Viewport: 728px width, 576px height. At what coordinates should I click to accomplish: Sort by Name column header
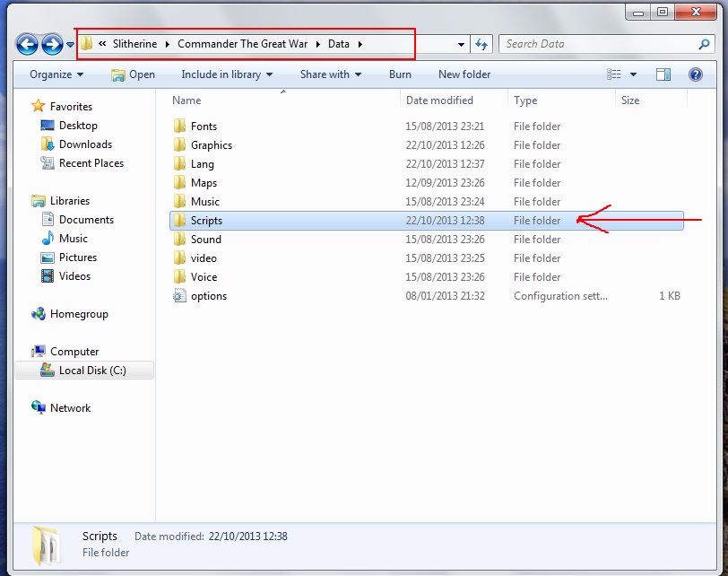point(186,100)
